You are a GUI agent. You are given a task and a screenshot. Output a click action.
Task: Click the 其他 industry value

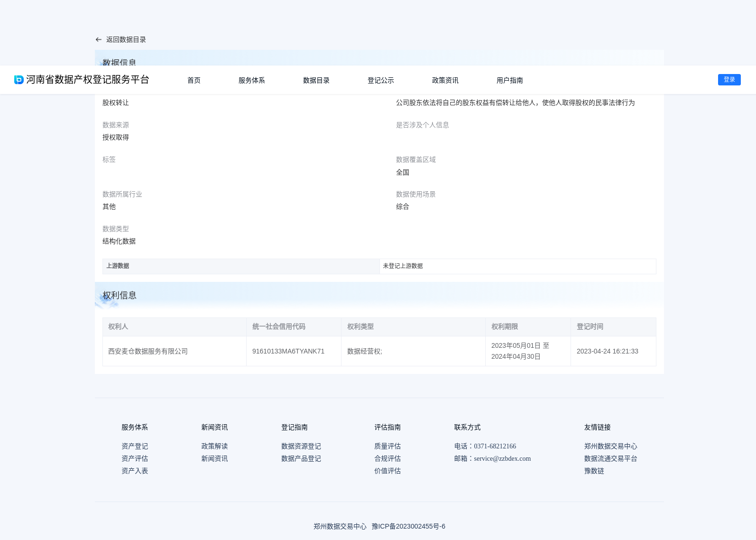click(x=109, y=206)
